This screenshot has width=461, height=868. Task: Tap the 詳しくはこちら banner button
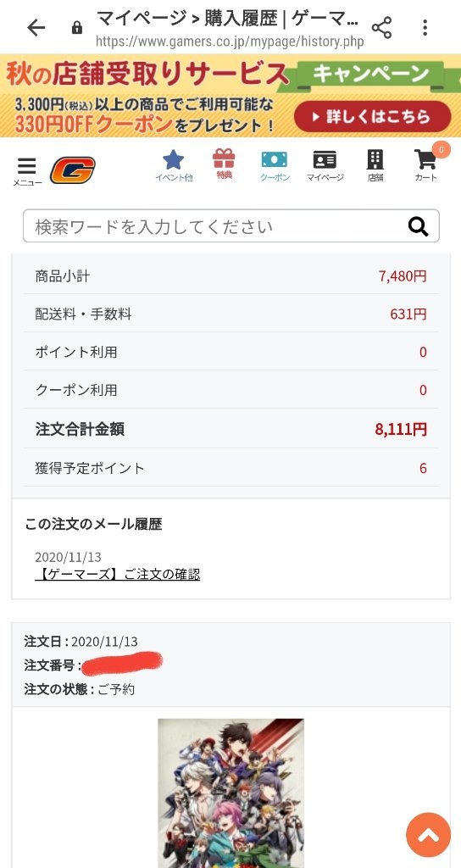[373, 116]
